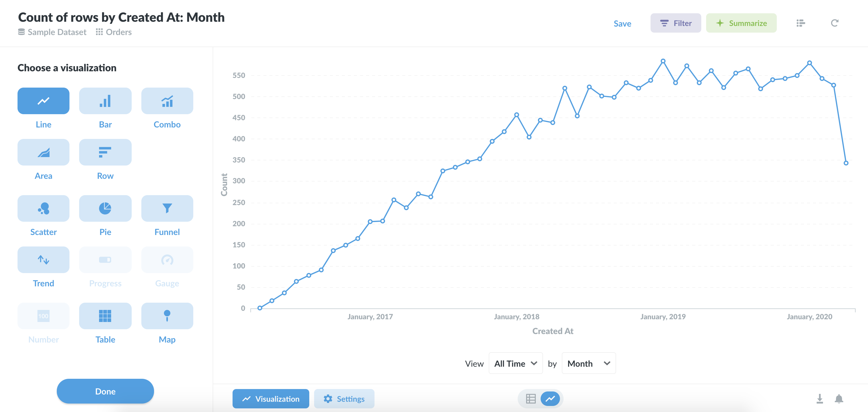
Task: Switch to the Settings tab
Action: 344,398
